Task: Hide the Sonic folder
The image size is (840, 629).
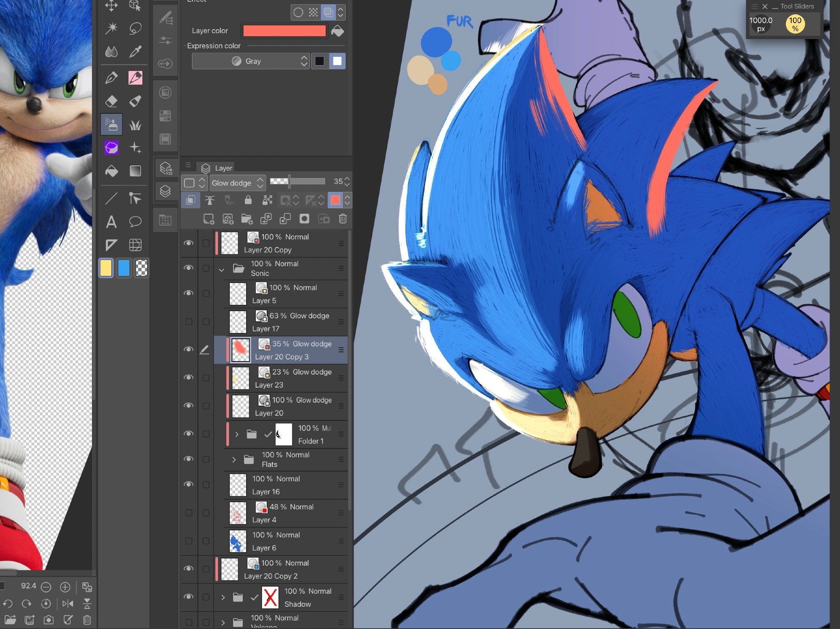Action: pyautogui.click(x=189, y=268)
